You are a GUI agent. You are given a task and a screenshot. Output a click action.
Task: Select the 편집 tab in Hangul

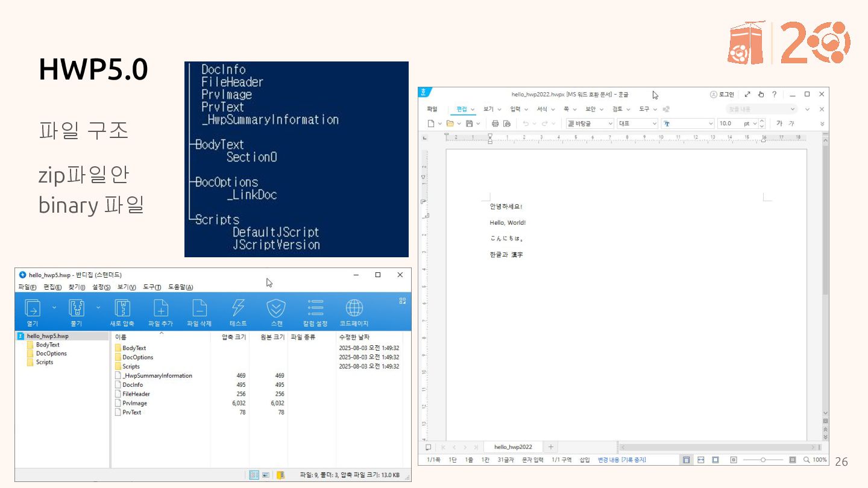(462, 109)
